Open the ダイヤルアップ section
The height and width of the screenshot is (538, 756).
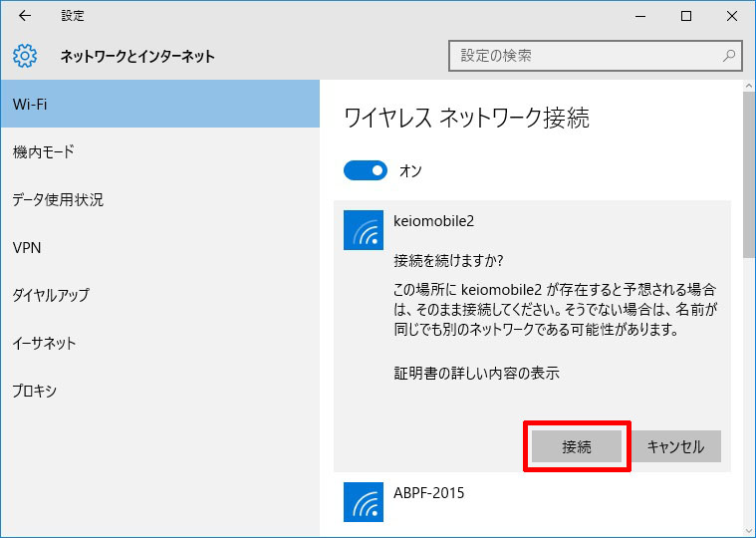pyautogui.click(x=160, y=295)
